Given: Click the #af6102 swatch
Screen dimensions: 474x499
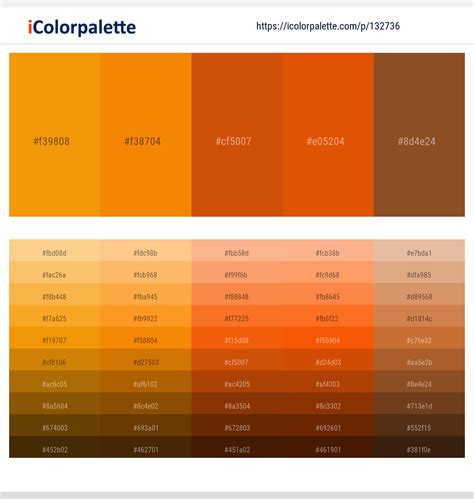Looking at the screenshot, I should tap(146, 382).
